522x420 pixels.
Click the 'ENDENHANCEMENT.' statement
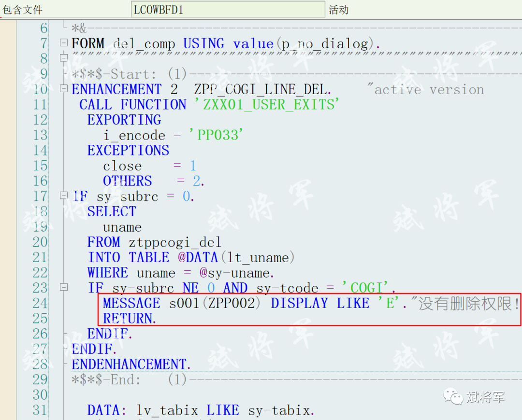coord(131,364)
